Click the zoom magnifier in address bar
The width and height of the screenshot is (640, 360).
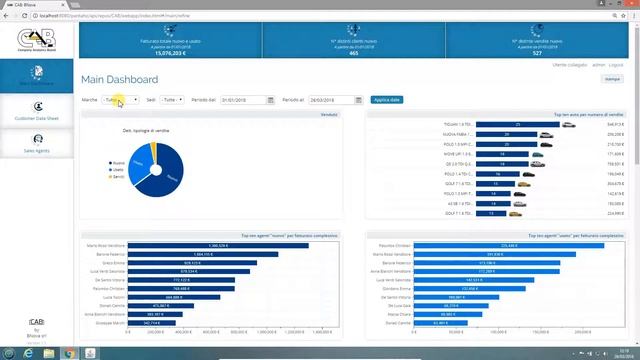(615, 16)
